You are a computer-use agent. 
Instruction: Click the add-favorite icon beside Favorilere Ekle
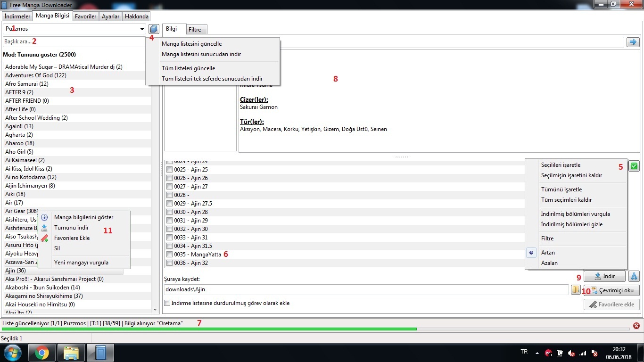(44, 238)
